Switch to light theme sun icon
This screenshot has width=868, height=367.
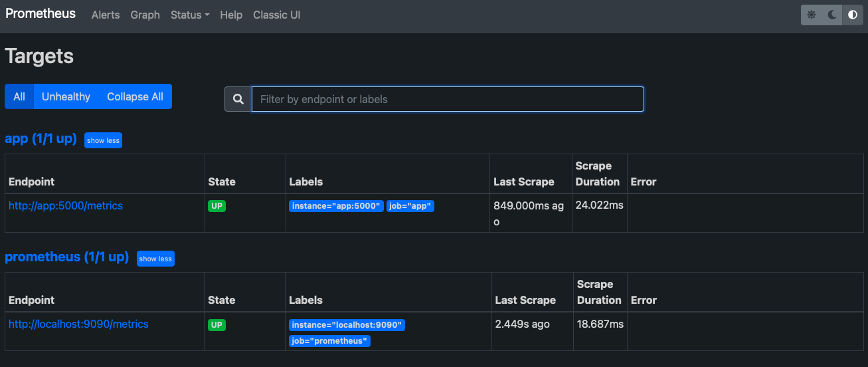[812, 15]
